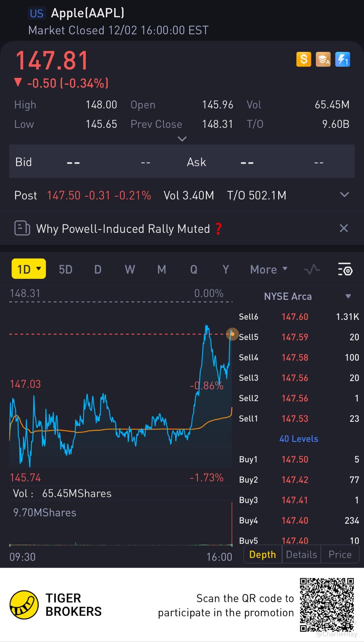
Task: Tap the Sell1 147.53 order row
Action: pos(299,418)
